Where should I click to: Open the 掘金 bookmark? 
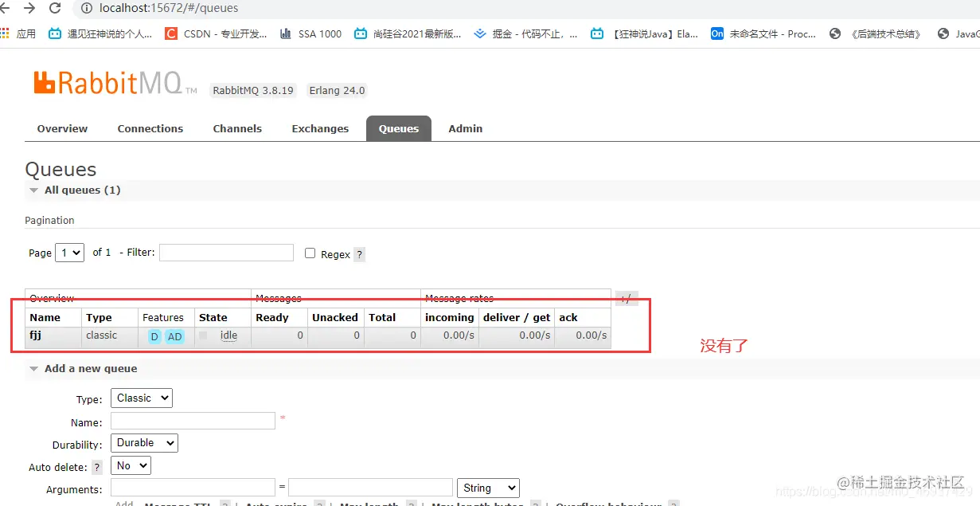525,33
